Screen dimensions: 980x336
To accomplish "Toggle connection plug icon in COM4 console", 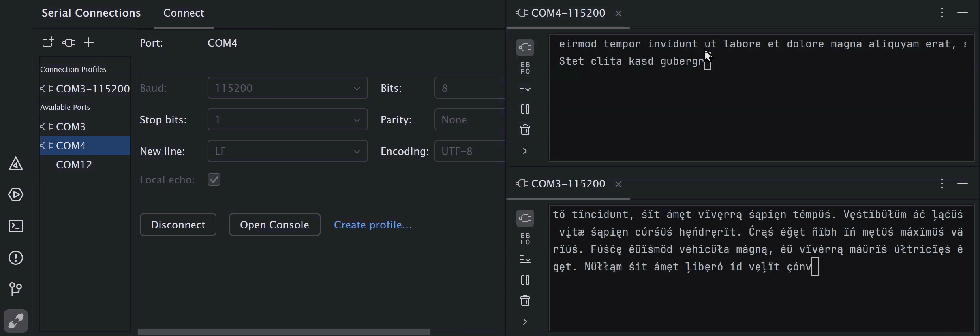I will (x=525, y=48).
